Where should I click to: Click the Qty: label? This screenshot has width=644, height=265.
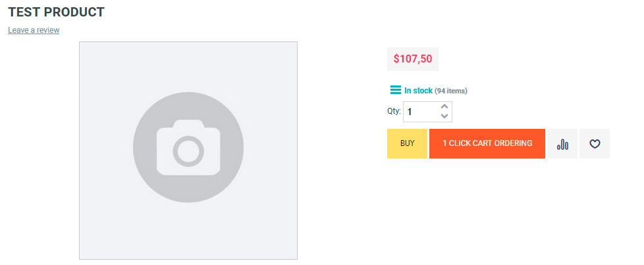[x=394, y=110]
